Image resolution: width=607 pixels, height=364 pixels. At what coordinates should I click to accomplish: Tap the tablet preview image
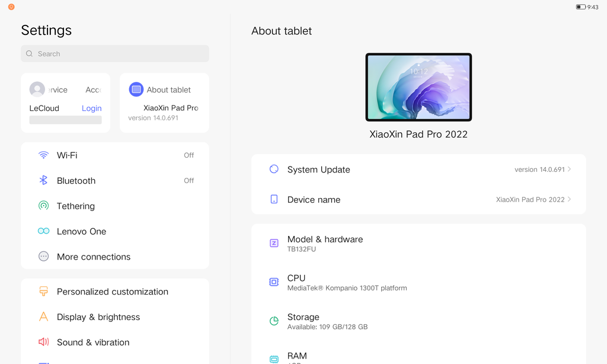(x=418, y=87)
